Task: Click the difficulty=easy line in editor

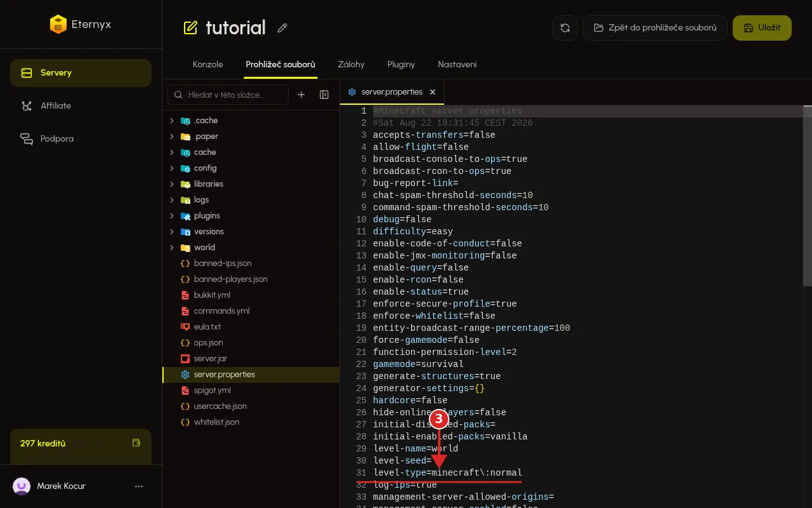Action: coord(413,232)
